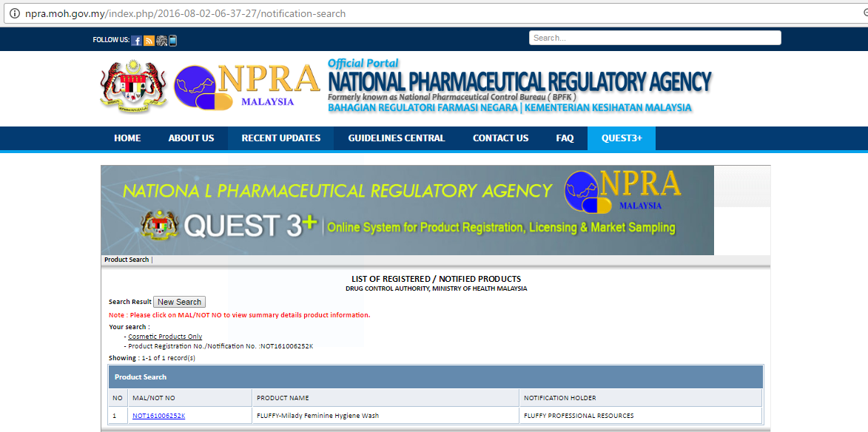The width and height of the screenshot is (868, 432).
Task: Open the CONTACT US menu
Action: point(500,138)
